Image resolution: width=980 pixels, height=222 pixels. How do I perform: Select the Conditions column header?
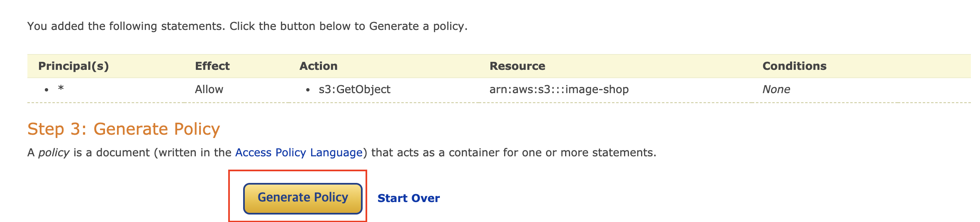point(794,66)
